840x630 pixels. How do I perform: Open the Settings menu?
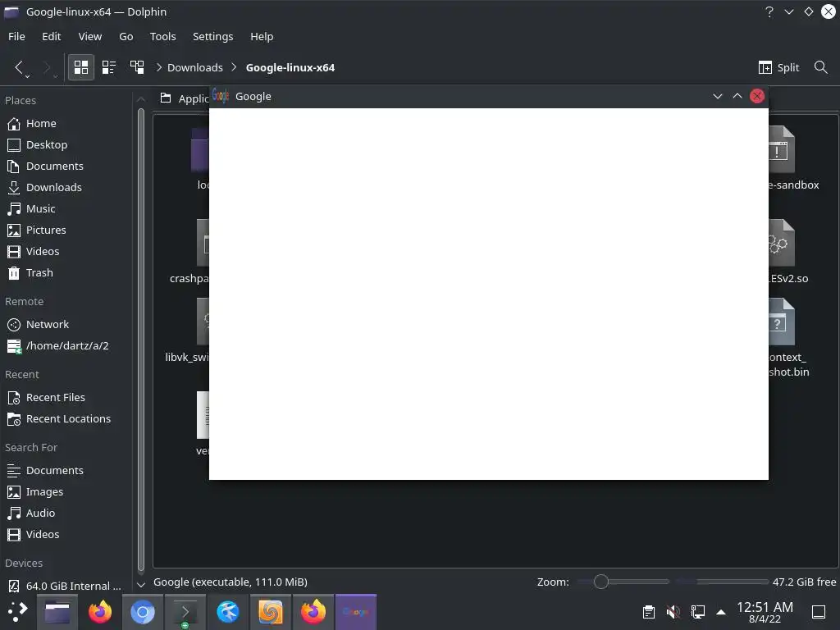[x=212, y=36]
